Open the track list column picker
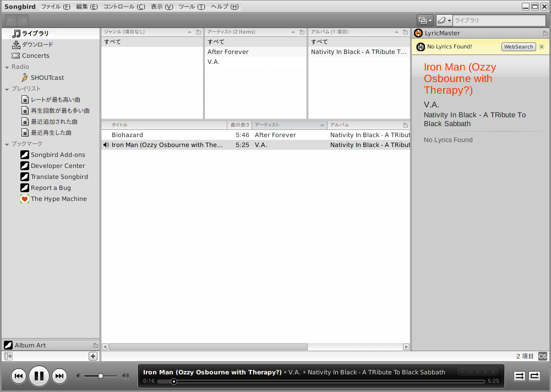This screenshot has height=392, width=551. tap(406, 125)
